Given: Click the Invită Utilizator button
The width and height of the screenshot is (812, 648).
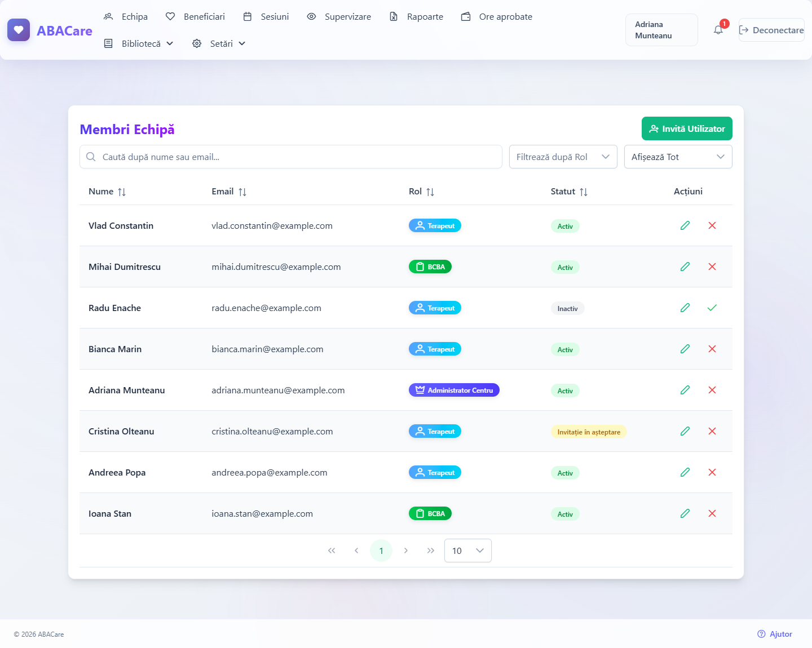Looking at the screenshot, I should point(687,128).
